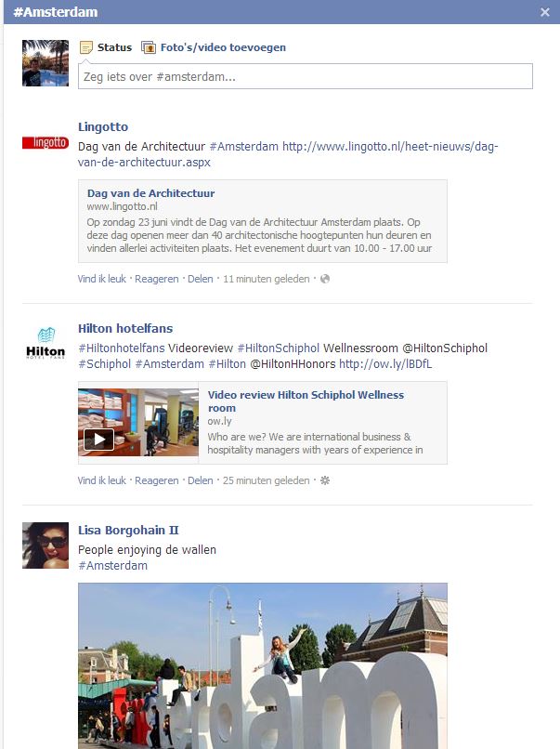Viewport: 560px width, 749px height.
Task: Share the Hilton post via Delen
Action: coord(200,480)
